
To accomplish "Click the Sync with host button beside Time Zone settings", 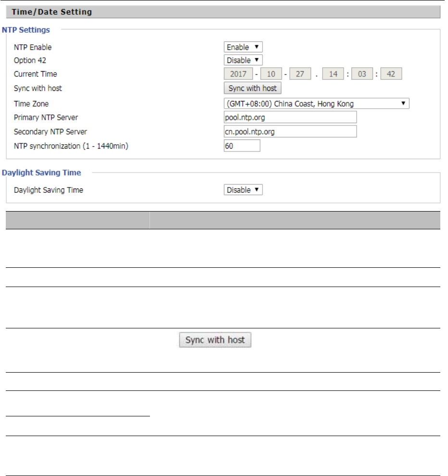I will click(x=252, y=88).
